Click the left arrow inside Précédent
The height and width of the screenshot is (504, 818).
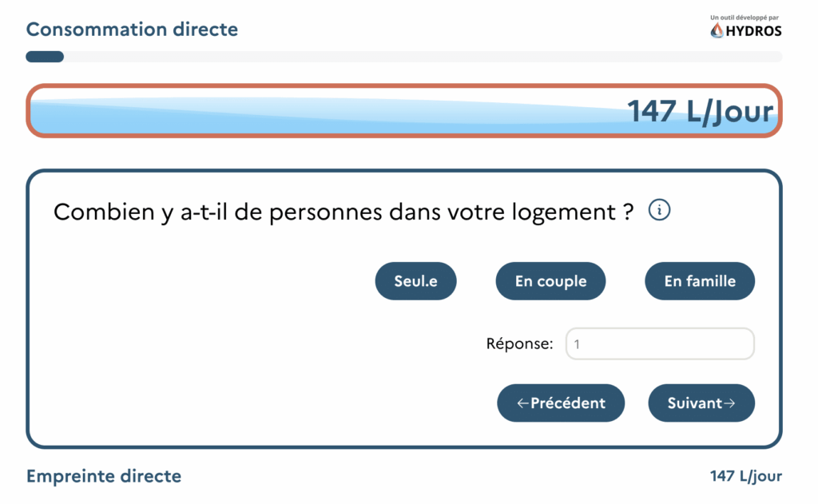pyautogui.click(x=523, y=403)
